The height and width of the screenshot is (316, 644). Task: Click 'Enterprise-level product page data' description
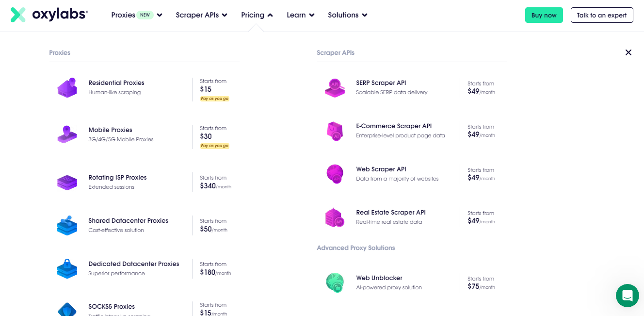[x=401, y=135]
